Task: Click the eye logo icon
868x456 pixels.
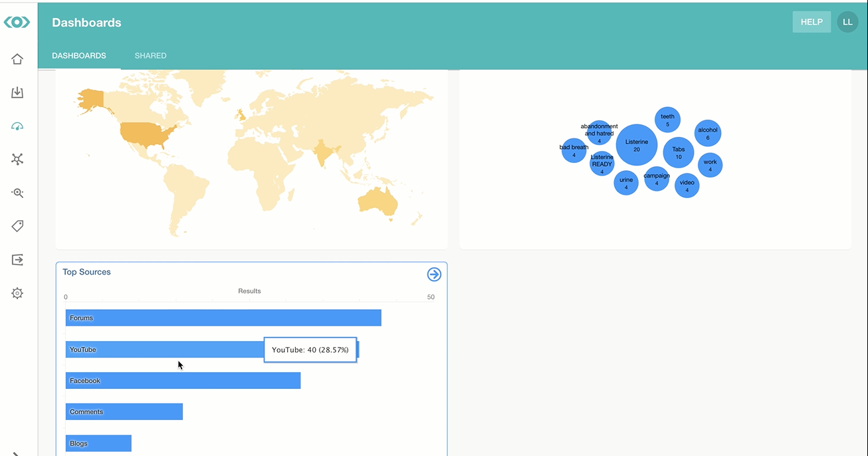Action: pyautogui.click(x=17, y=23)
